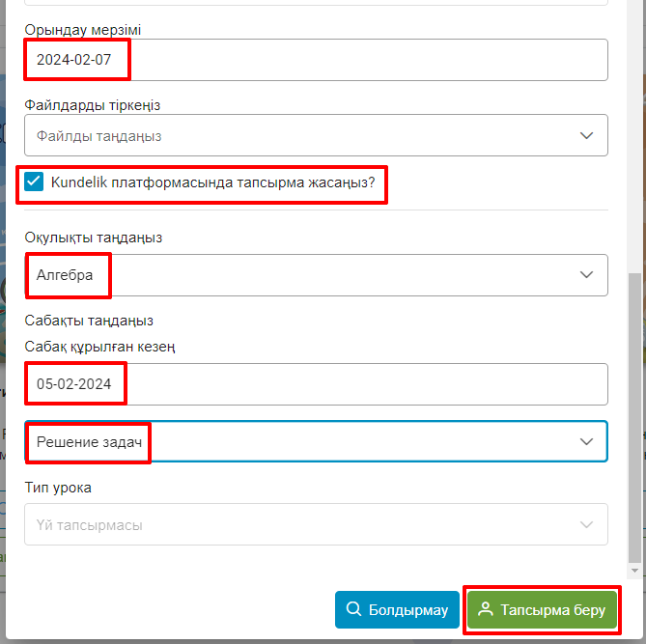Click the chevron arrow beside Алгебра

click(586, 275)
